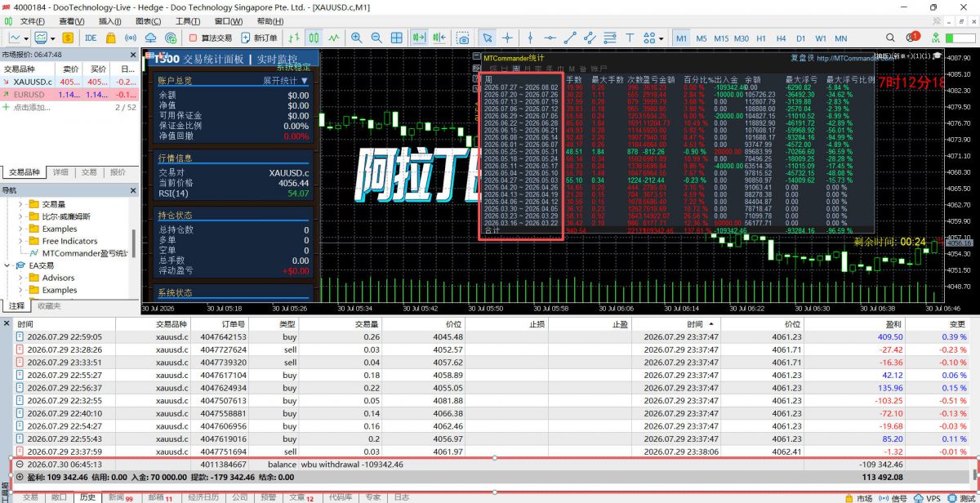This screenshot has width=980, height=503.
Task: Switch chart to M5 timeframe
Action: [x=702, y=38]
